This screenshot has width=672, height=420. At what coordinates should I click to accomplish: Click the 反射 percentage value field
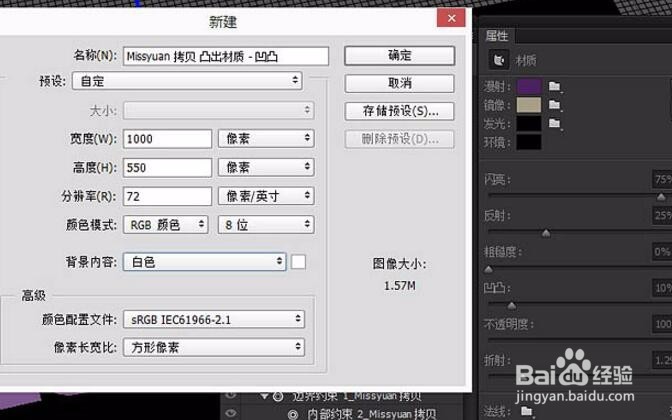pyautogui.click(x=662, y=215)
